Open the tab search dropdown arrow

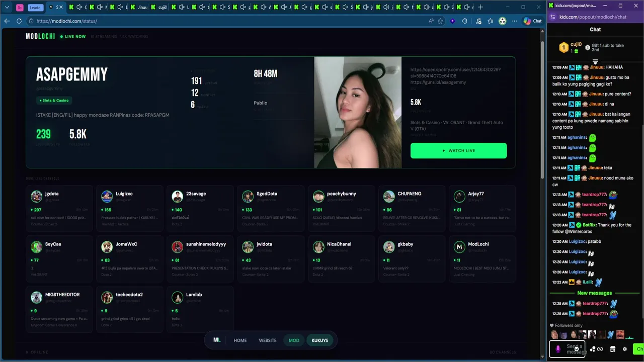pyautogui.click(x=7, y=7)
